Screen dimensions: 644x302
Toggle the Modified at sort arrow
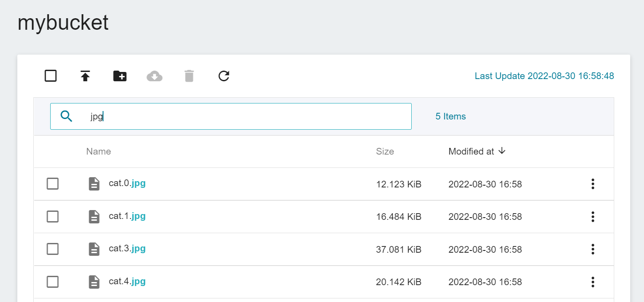(502, 151)
